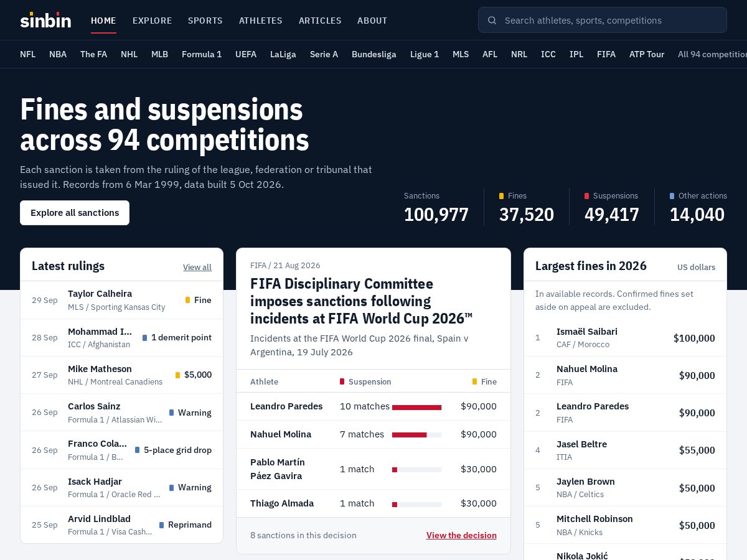Open the ICC Afghanistan demerit point ruling
The image size is (747, 560).
point(121,338)
